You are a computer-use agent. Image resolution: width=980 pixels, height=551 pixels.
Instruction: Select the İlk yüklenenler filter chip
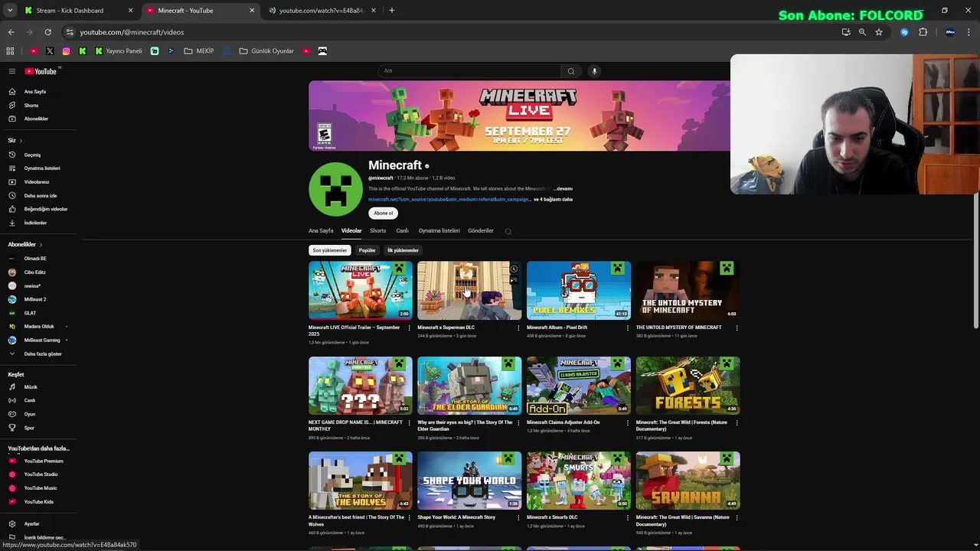click(403, 250)
